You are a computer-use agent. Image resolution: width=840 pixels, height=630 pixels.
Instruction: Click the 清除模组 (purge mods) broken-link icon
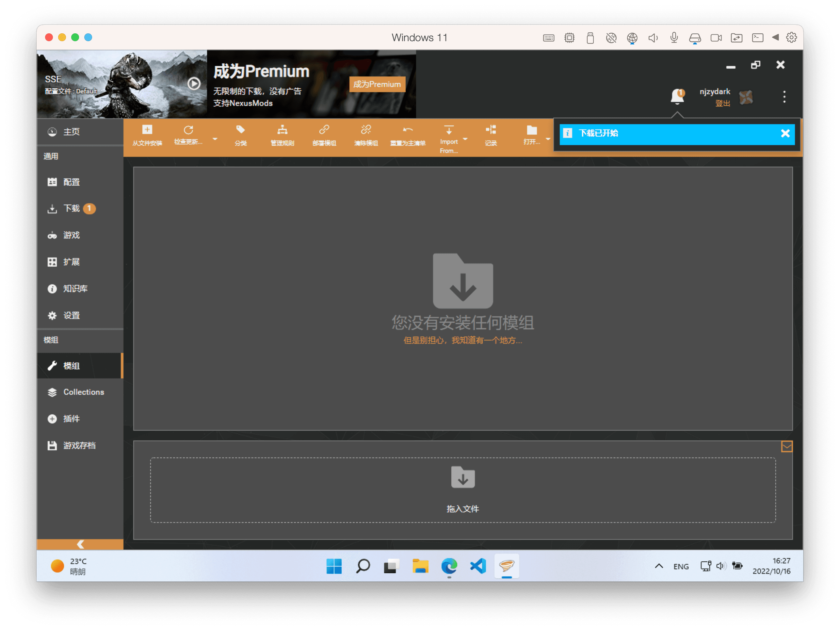(x=366, y=130)
